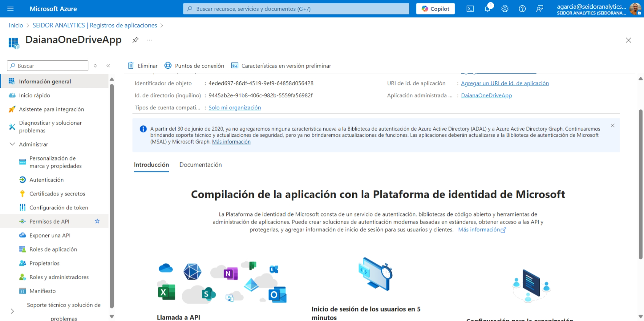Viewport: 644px width, 321px height.
Task: Click Agregar un URI de id. link
Action: click(504, 83)
